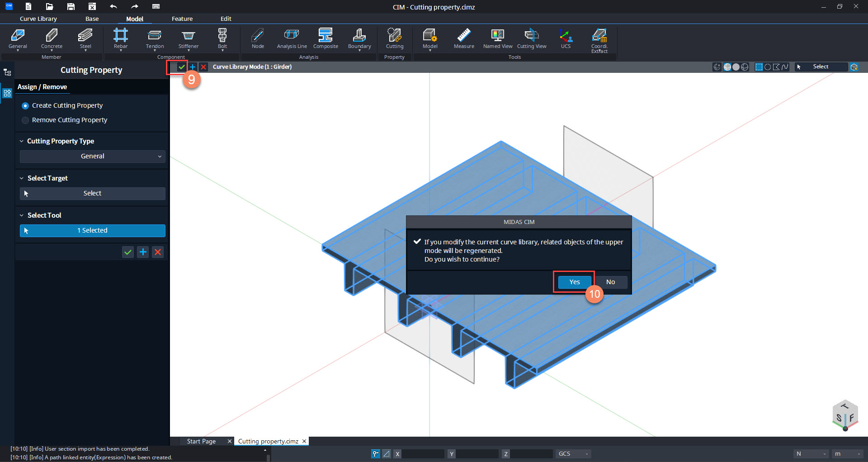Switch to the Edit ribbon tab

[x=226, y=19]
